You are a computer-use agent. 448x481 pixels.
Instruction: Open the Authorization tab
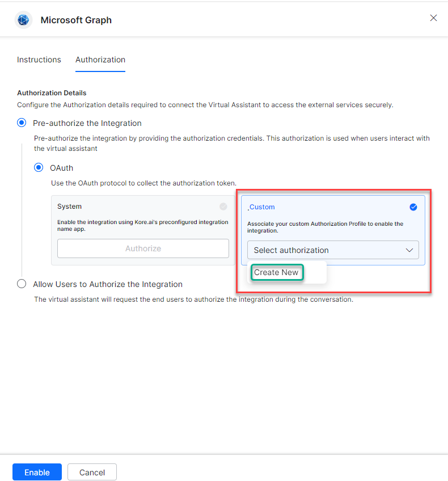100,60
